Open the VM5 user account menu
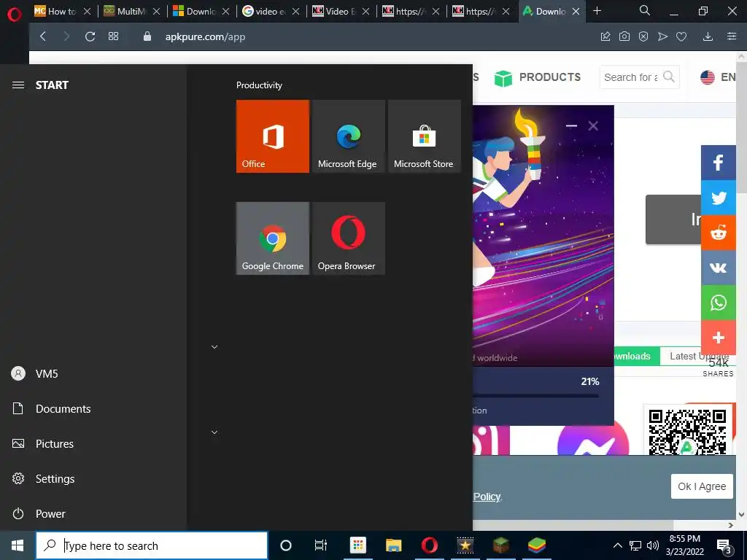The width and height of the screenshot is (747, 560). 93,374
